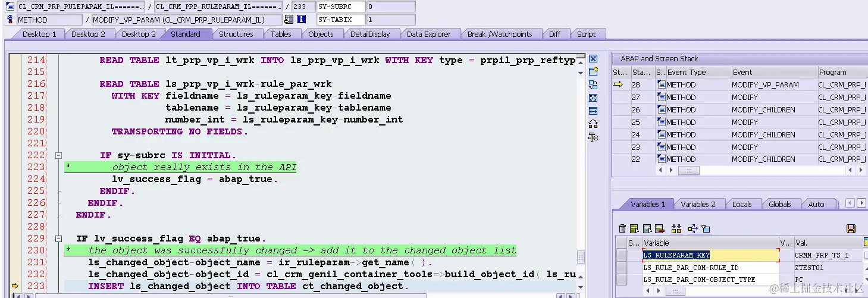Open the Break./Watchpoints tab
The image size is (868, 298).
(500, 34)
